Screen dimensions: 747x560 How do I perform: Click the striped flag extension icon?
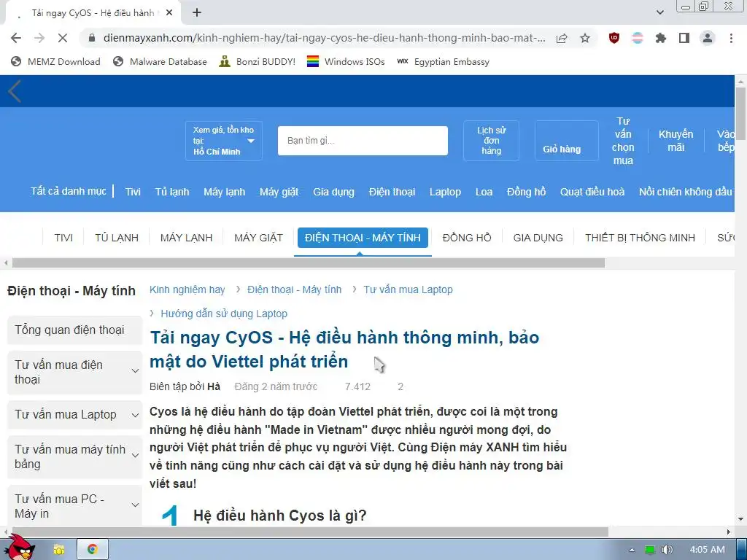[x=638, y=38]
